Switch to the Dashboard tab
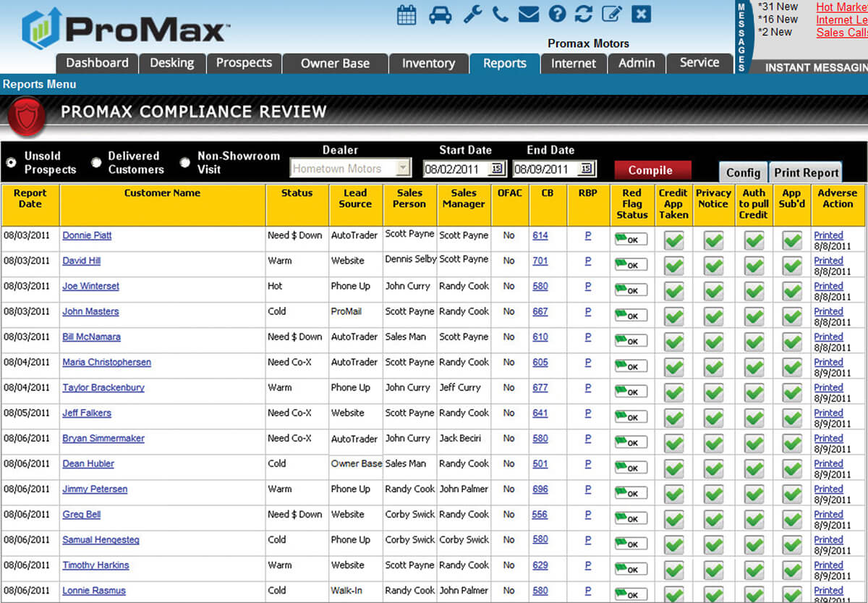 click(97, 63)
